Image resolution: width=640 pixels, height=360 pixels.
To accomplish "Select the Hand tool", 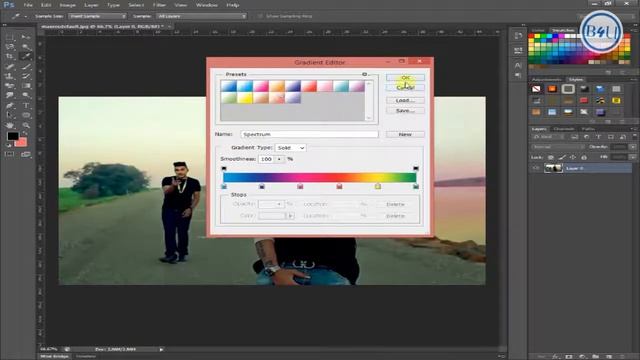I will point(10,125).
